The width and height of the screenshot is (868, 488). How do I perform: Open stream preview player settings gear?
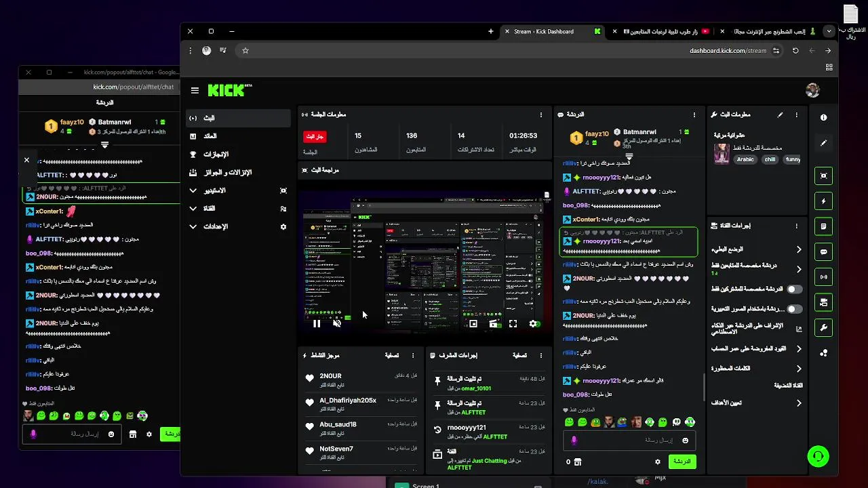click(533, 324)
